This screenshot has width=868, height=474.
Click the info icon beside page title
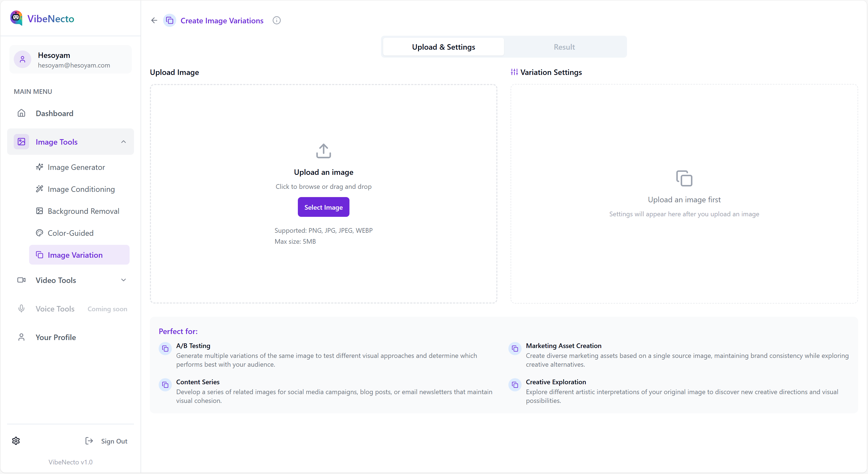click(x=276, y=21)
